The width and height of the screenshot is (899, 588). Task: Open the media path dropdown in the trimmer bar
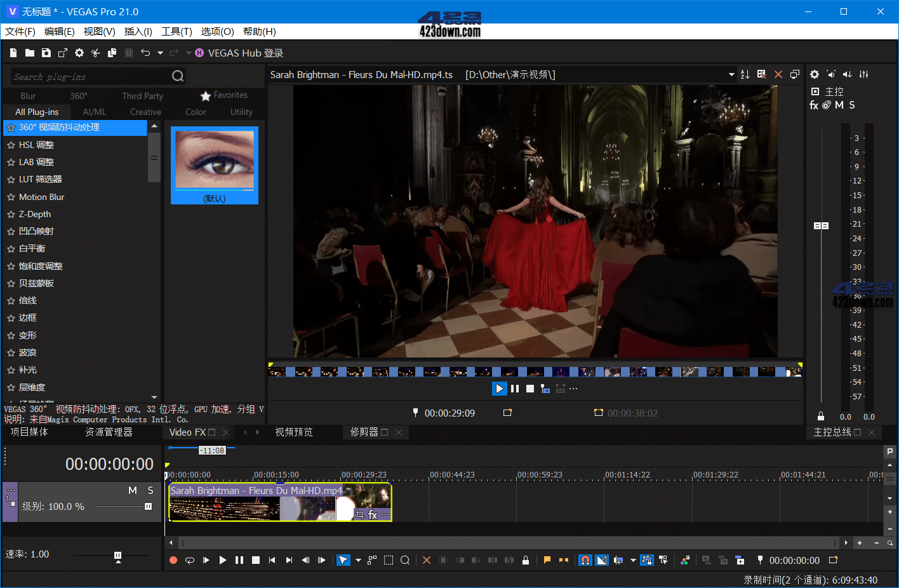pyautogui.click(x=731, y=74)
